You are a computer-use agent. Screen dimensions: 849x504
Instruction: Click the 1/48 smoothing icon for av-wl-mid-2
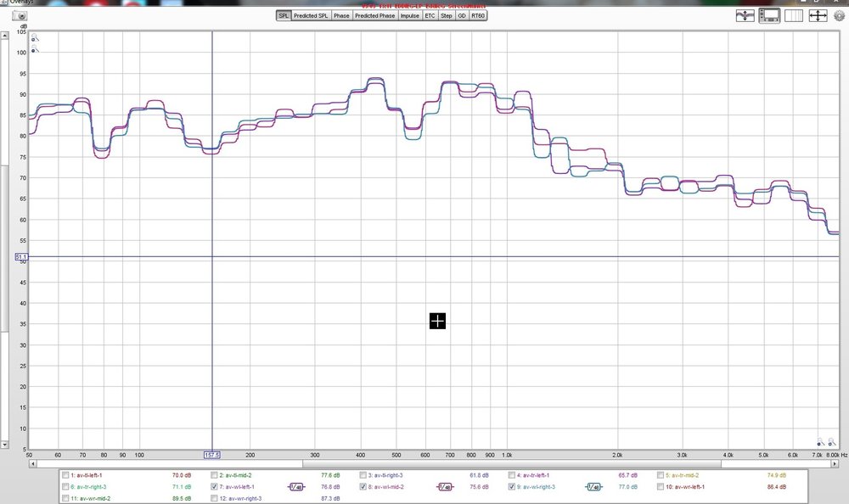point(445,487)
